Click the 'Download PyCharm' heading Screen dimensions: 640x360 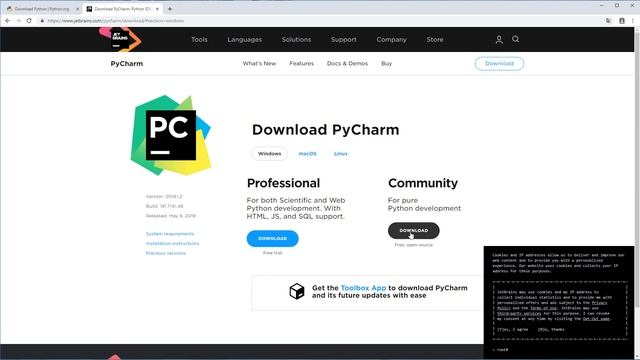(x=325, y=130)
